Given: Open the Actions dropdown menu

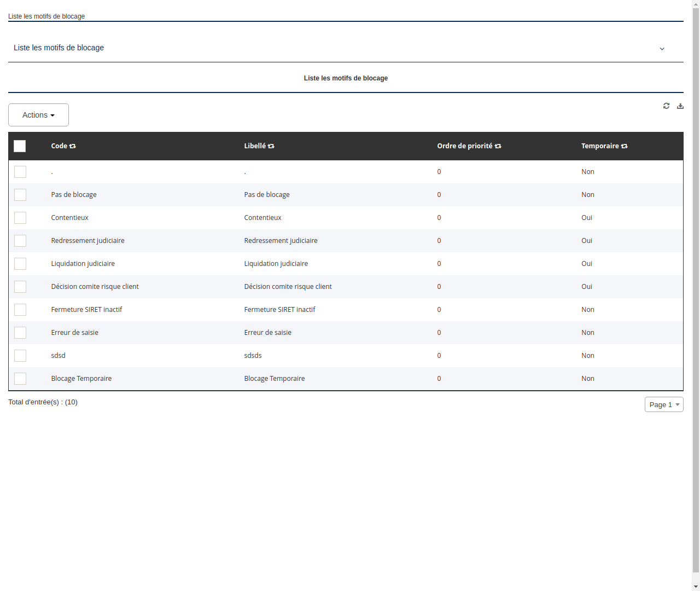Looking at the screenshot, I should tap(38, 115).
